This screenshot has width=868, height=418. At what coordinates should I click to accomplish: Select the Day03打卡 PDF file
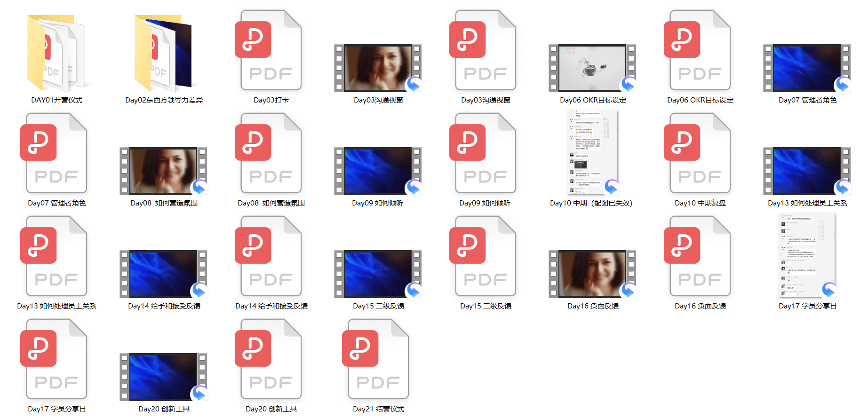271,51
